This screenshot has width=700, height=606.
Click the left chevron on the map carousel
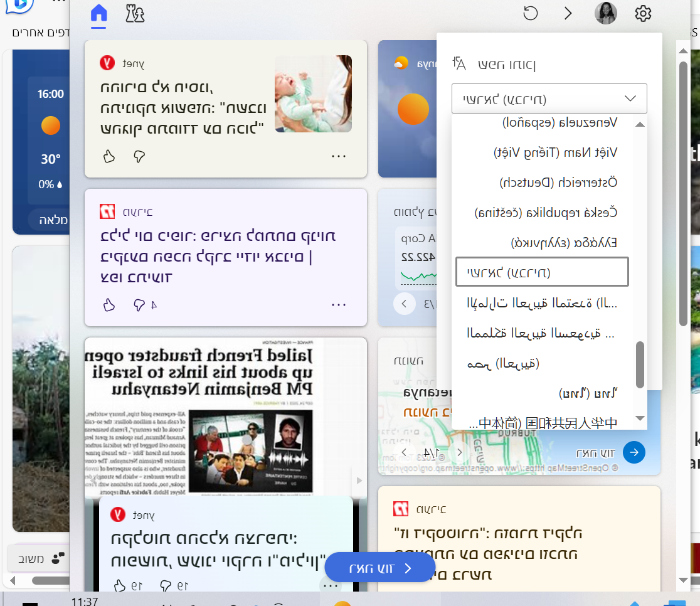405,451
